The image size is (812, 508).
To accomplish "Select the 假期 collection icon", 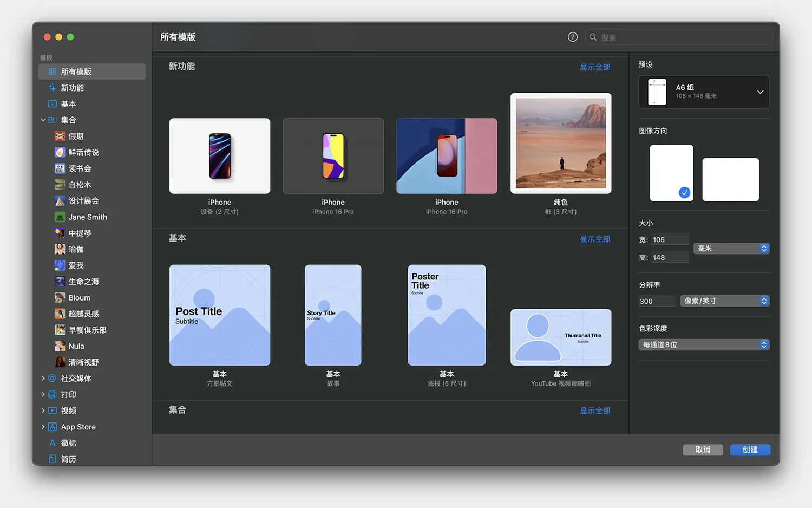I will pyautogui.click(x=60, y=136).
